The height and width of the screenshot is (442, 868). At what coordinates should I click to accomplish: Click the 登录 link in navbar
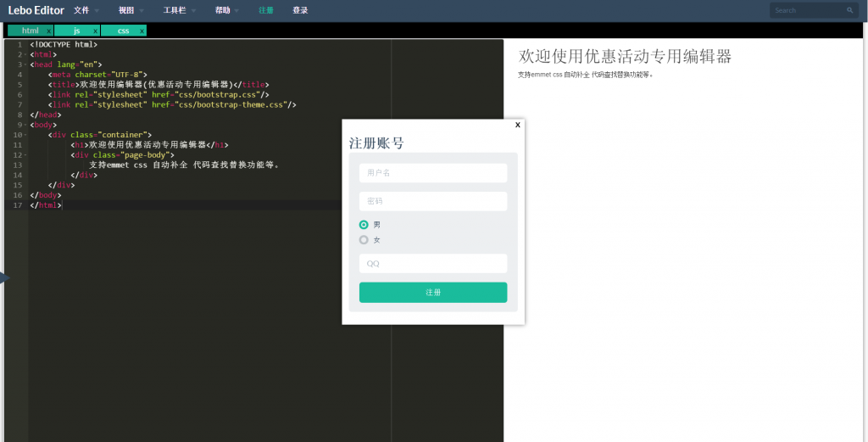(300, 10)
